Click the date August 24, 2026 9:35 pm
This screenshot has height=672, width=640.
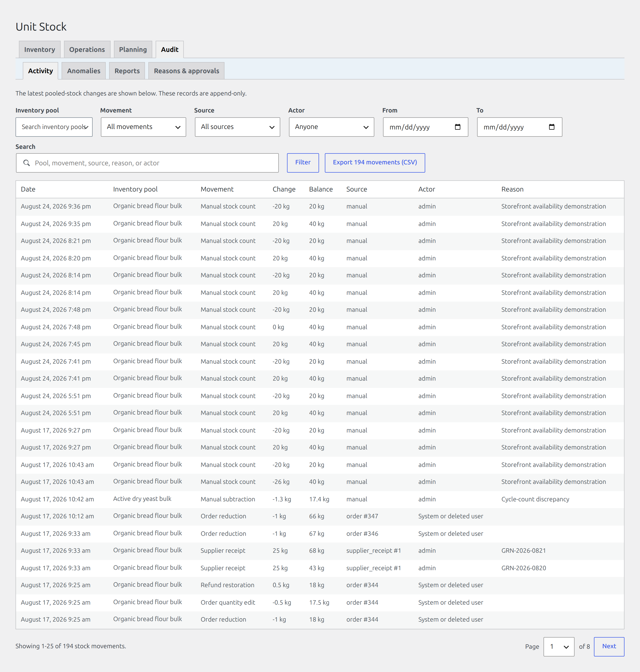tap(56, 224)
